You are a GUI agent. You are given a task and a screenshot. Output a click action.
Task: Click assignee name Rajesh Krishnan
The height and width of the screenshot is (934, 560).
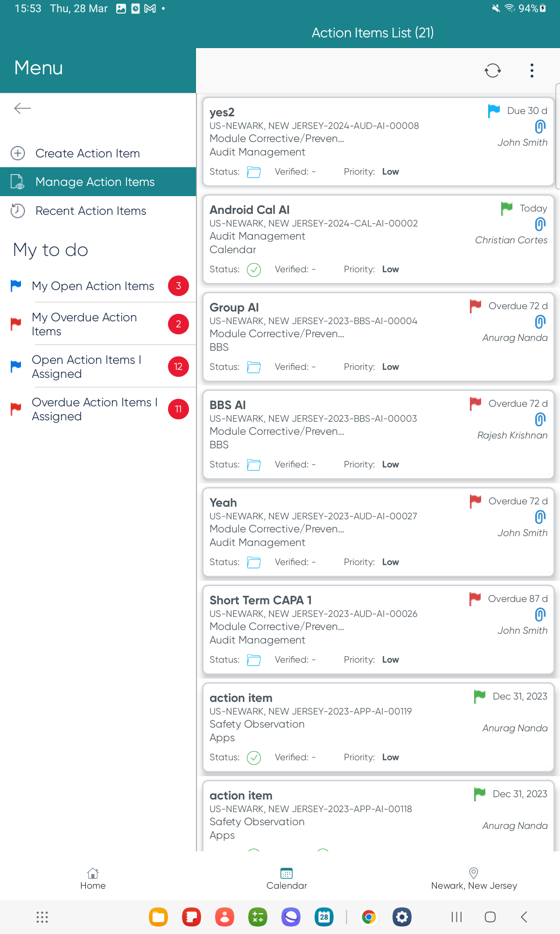(x=512, y=435)
